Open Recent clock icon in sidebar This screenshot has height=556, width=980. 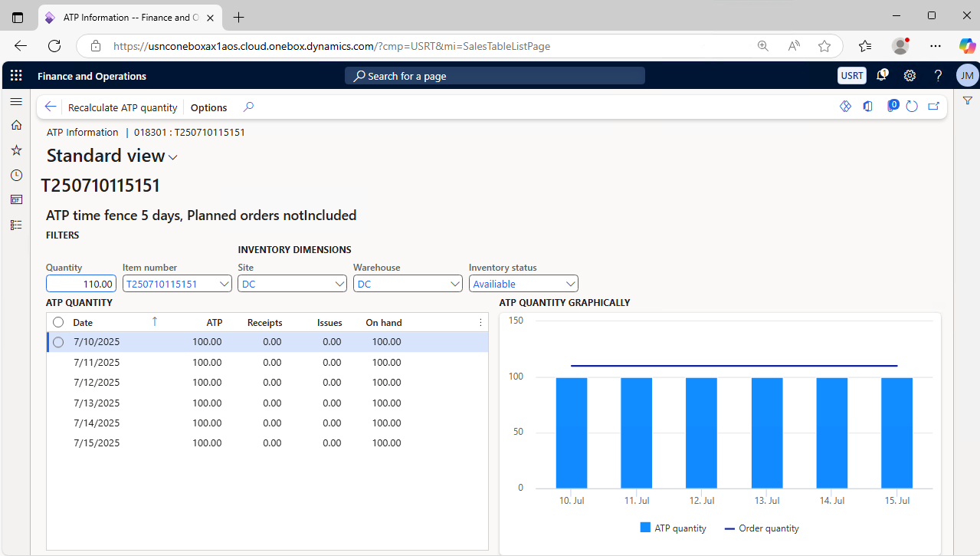(x=16, y=175)
